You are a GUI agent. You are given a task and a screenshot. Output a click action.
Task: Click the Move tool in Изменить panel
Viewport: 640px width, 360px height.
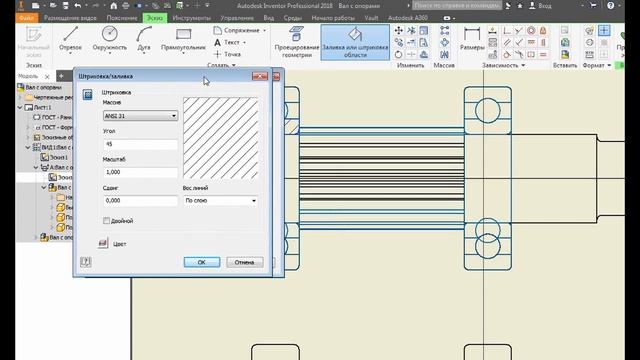[399, 31]
